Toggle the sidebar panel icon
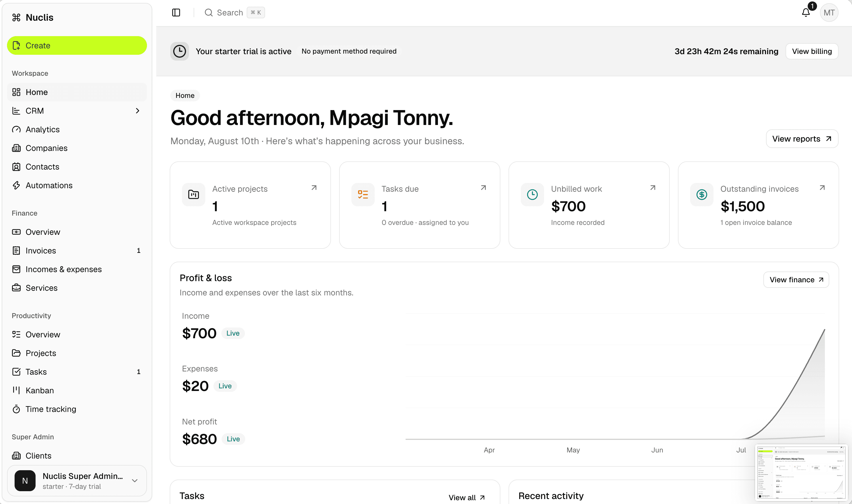 pos(176,13)
